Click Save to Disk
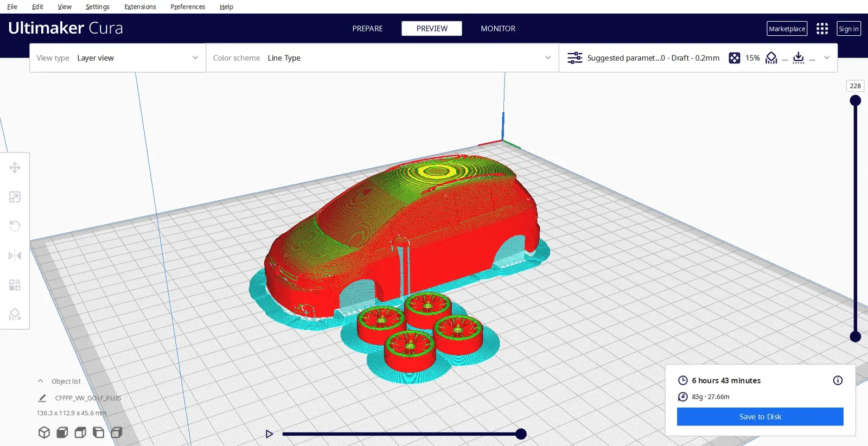The height and width of the screenshot is (446, 868). 760,417
